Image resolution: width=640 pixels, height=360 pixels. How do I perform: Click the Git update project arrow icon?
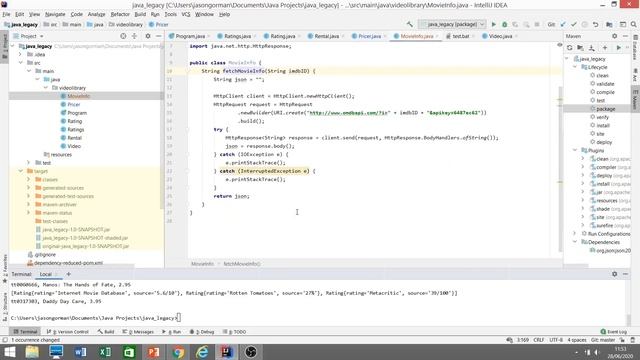pos(563,24)
